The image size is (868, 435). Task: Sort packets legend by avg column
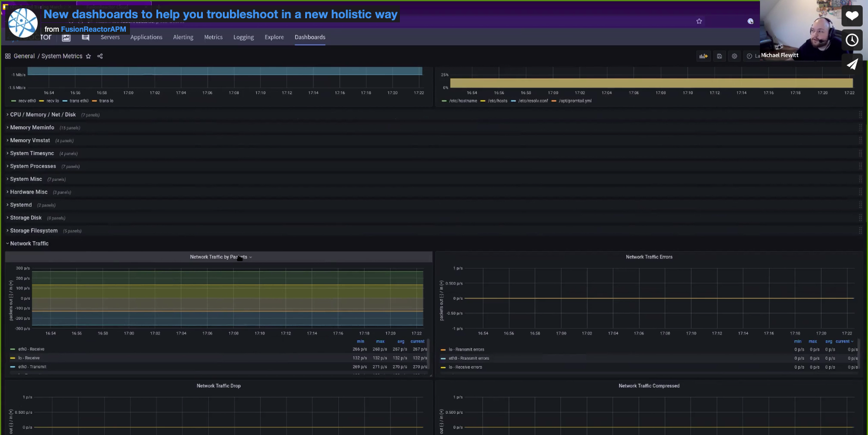(x=400, y=342)
